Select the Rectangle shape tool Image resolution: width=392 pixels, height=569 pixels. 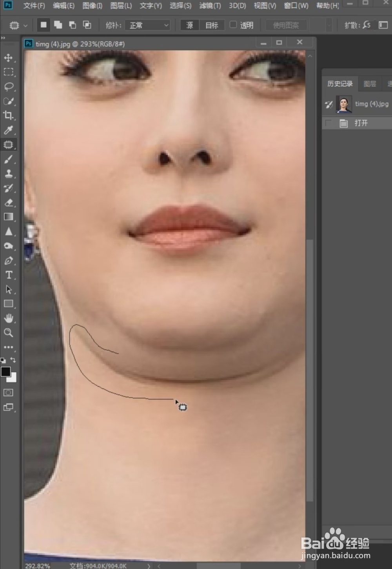8,304
